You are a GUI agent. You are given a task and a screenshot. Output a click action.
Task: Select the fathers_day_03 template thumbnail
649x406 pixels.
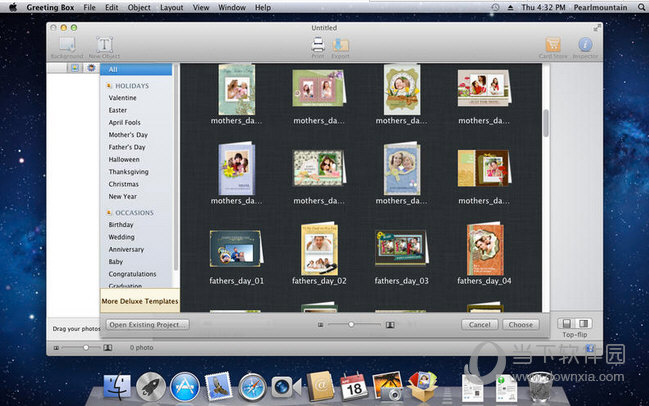point(401,248)
